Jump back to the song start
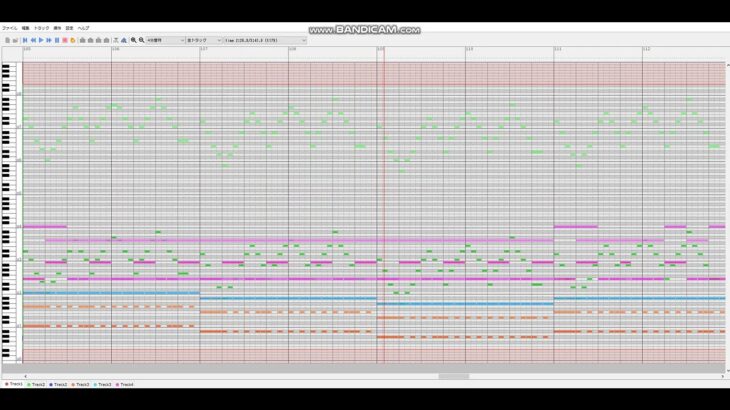 pos(25,40)
